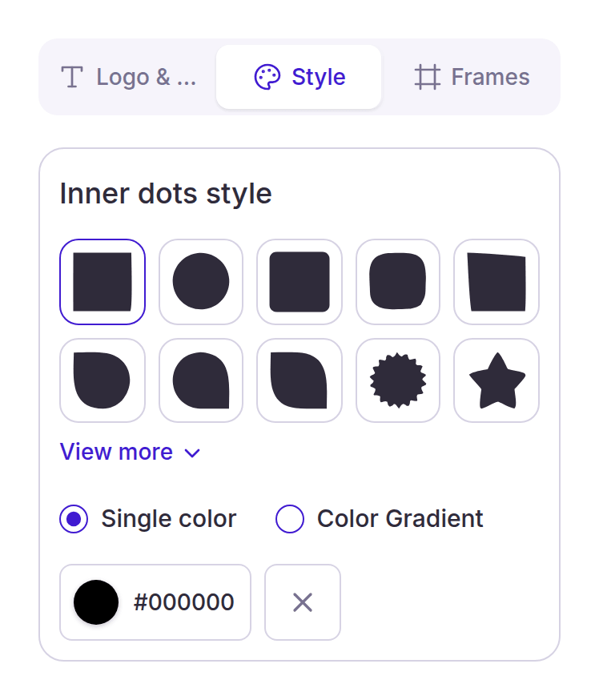Click the Inner dots style heading

tap(166, 194)
